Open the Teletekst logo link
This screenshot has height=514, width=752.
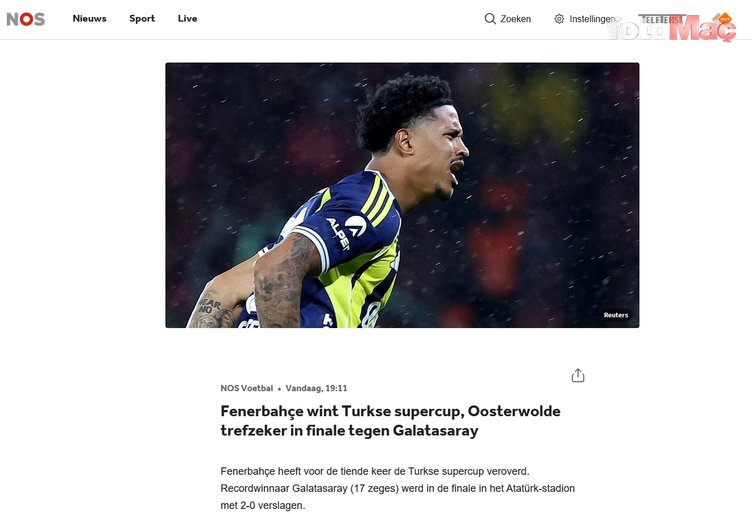(x=662, y=19)
